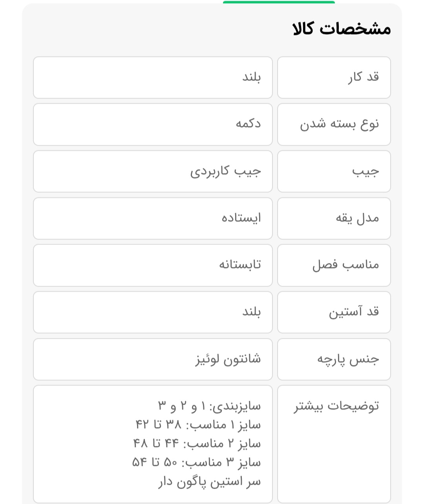The height and width of the screenshot is (504, 424).
Task: Select the جیب label cell
Action: (334, 172)
